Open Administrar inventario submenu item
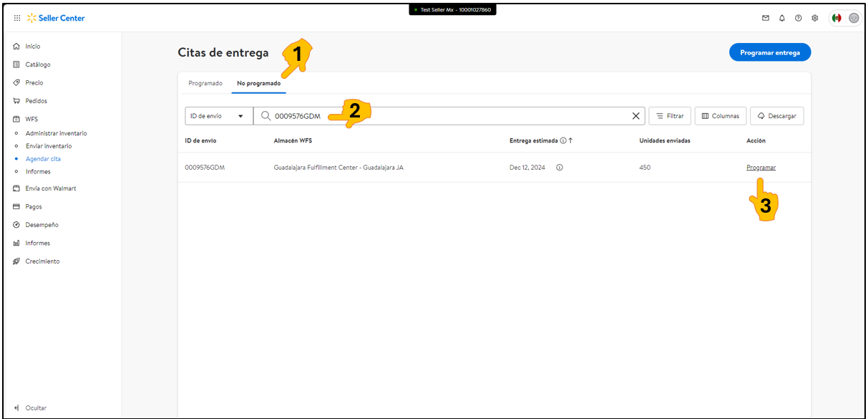This screenshot has width=868, height=419. pyautogui.click(x=57, y=133)
